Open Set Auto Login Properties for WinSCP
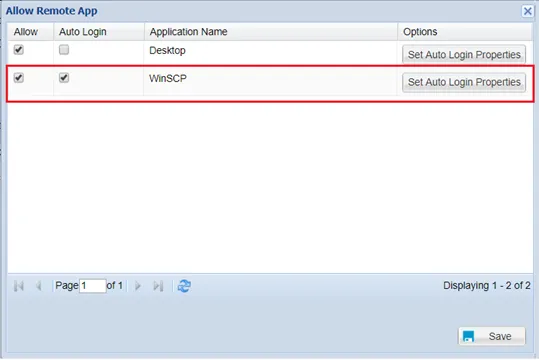The width and height of the screenshot is (539, 360). pos(464,82)
